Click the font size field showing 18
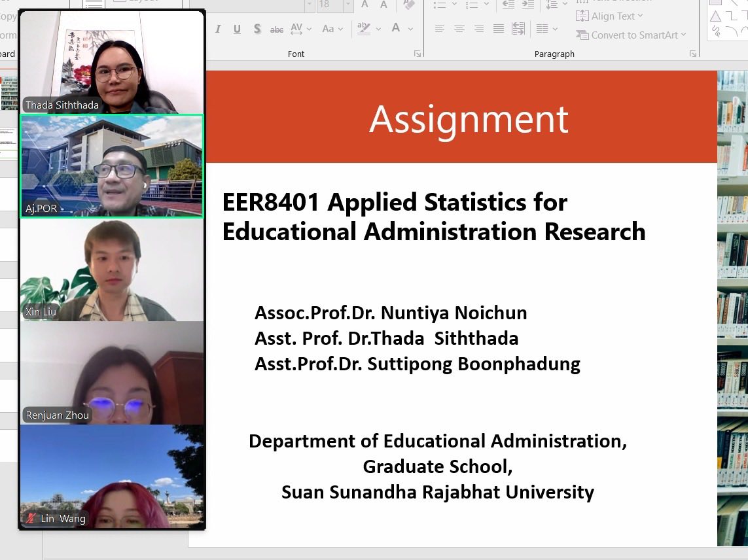The width and height of the screenshot is (748, 560). 329,5
